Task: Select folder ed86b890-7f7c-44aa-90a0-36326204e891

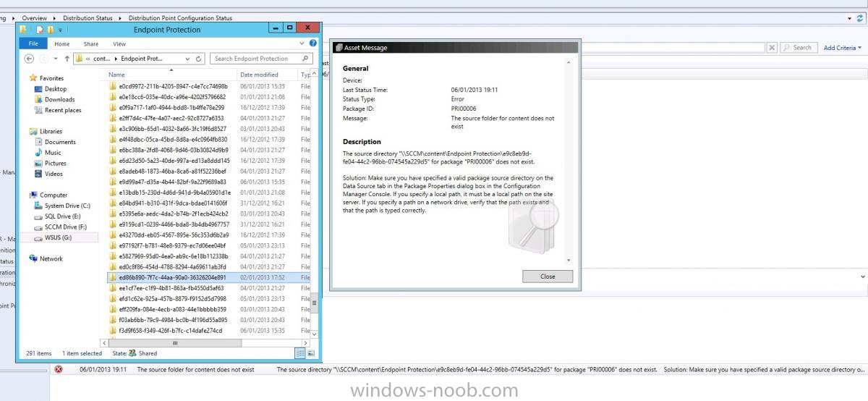Action: click(173, 277)
